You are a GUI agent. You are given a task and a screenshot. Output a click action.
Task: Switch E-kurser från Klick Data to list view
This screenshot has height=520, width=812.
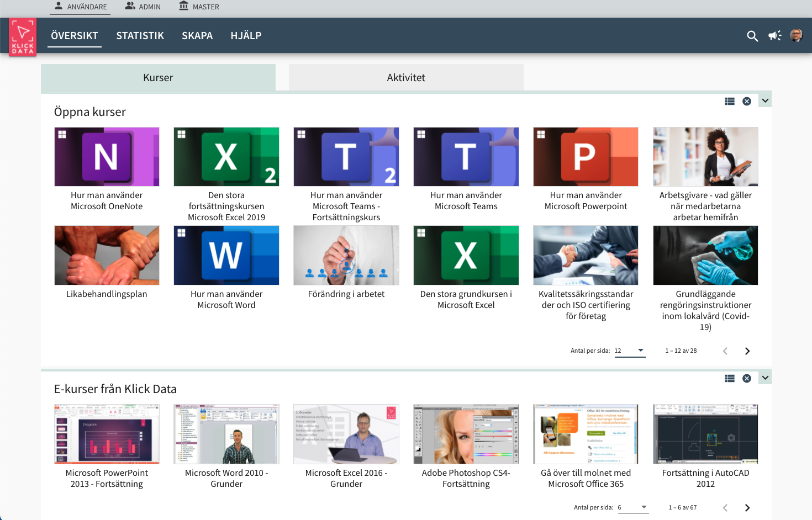pyautogui.click(x=729, y=378)
